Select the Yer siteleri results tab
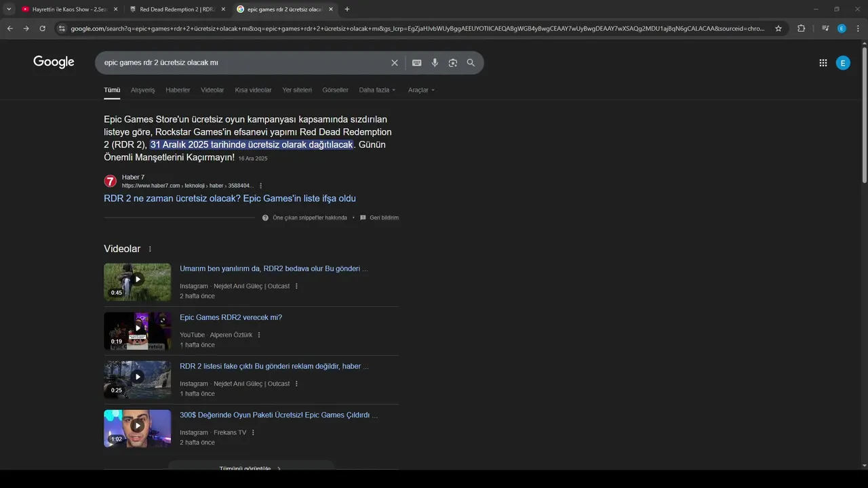The image size is (868, 488). [297, 90]
